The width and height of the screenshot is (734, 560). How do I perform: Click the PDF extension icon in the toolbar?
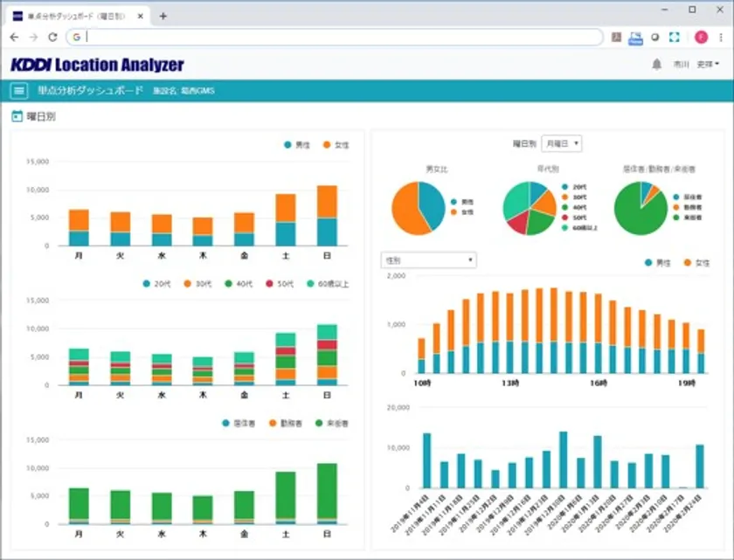click(616, 38)
